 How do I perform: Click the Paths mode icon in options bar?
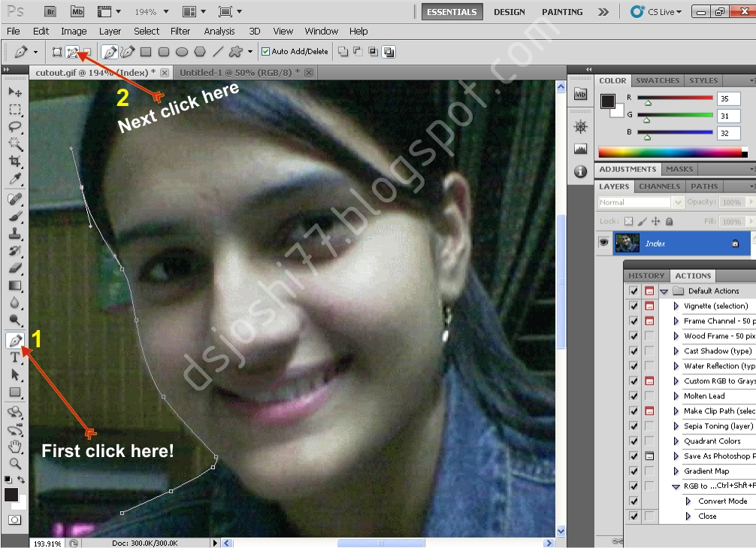[x=72, y=52]
